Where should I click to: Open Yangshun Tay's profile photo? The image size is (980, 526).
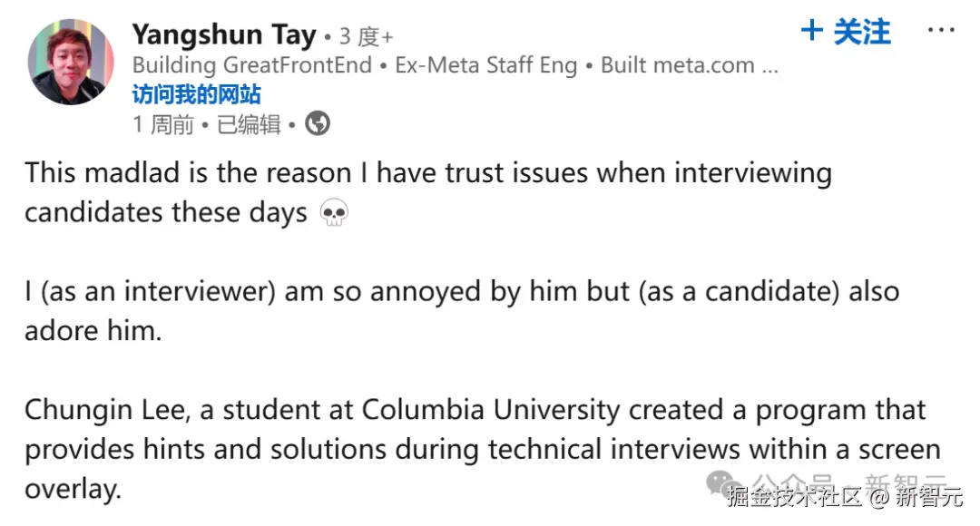point(71,62)
